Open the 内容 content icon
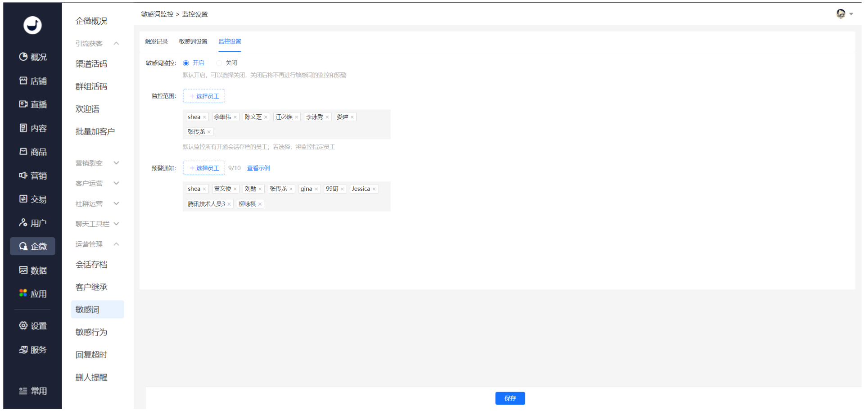Viewport: 868px width, 415px height. [23, 128]
